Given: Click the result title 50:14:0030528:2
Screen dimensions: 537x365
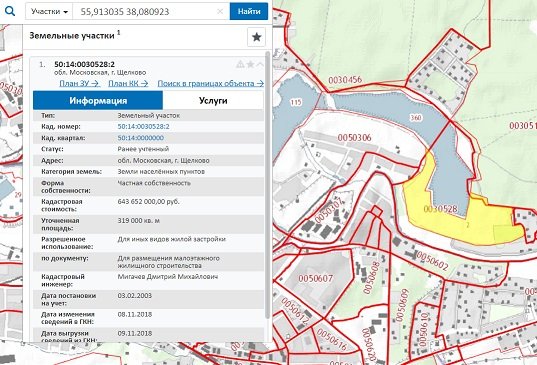Looking at the screenshot, I should pyautogui.click(x=85, y=64).
